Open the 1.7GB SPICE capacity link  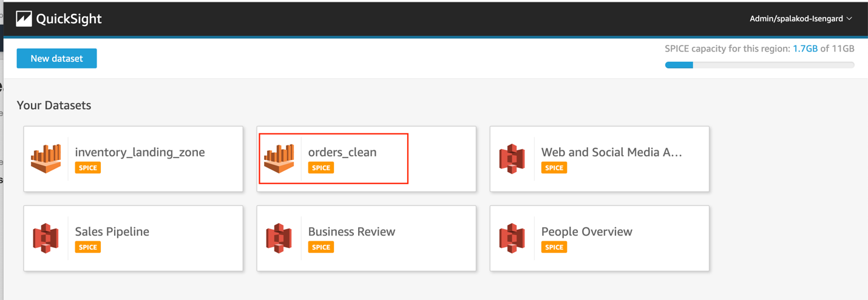805,48
